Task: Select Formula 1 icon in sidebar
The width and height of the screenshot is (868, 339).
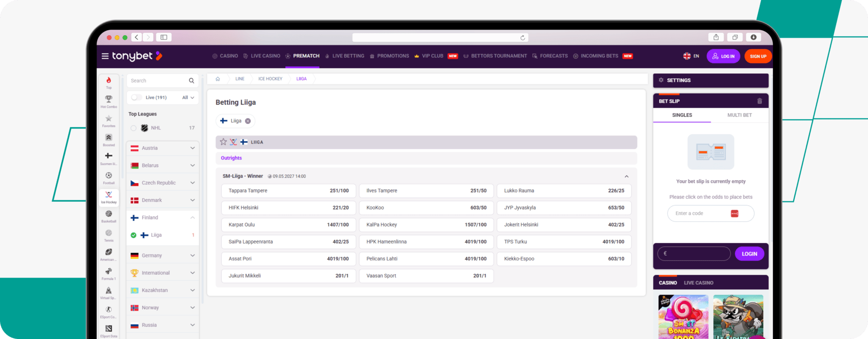Action: coord(108,271)
